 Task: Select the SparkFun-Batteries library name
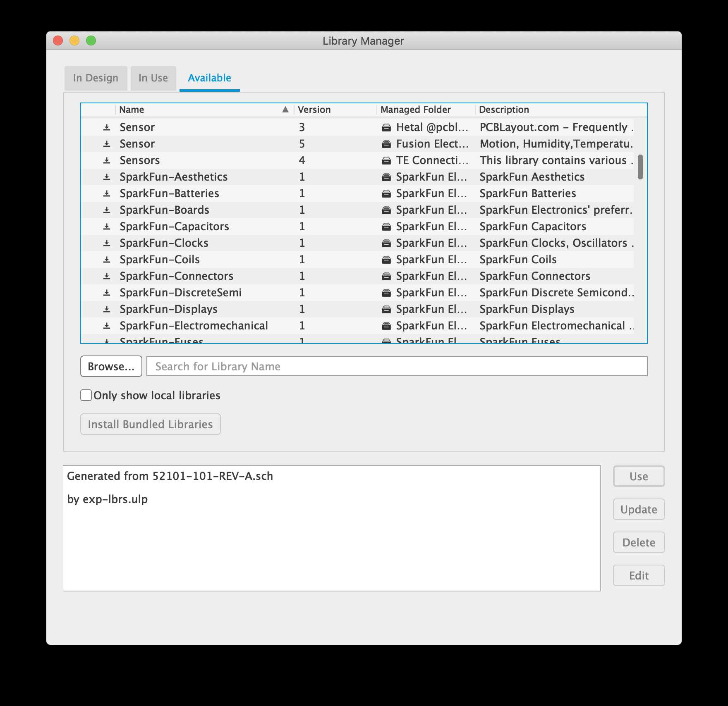click(170, 193)
